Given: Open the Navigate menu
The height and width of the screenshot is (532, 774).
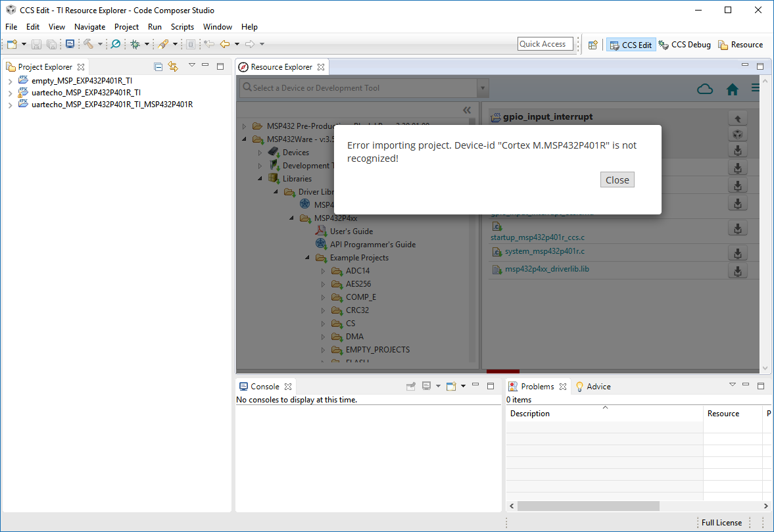Looking at the screenshot, I should 89,27.
